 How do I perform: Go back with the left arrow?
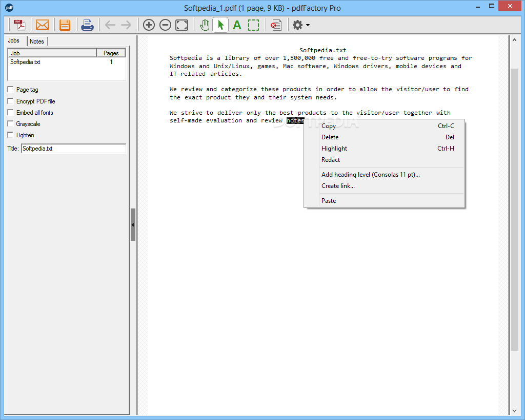[110, 25]
